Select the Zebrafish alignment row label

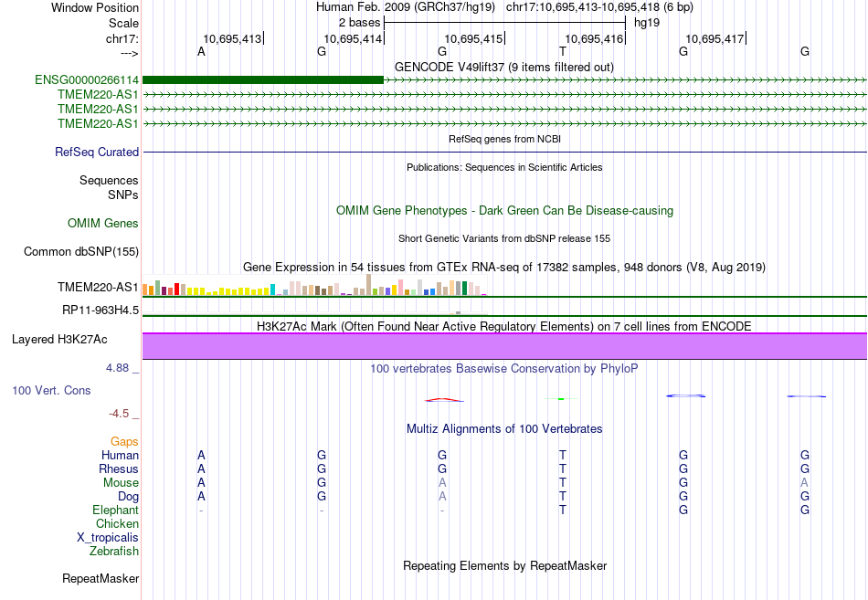point(114,551)
